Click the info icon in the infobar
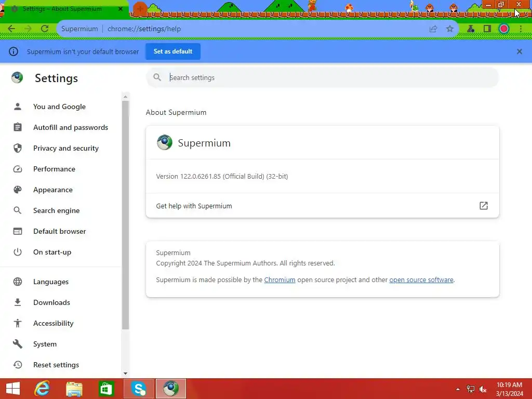 14,51
